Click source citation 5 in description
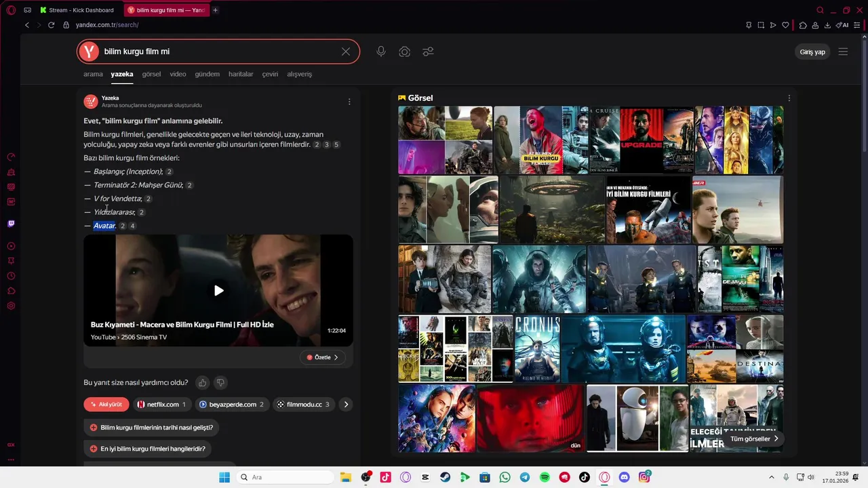Screen dimensions: 868x488 pyautogui.click(x=336, y=145)
